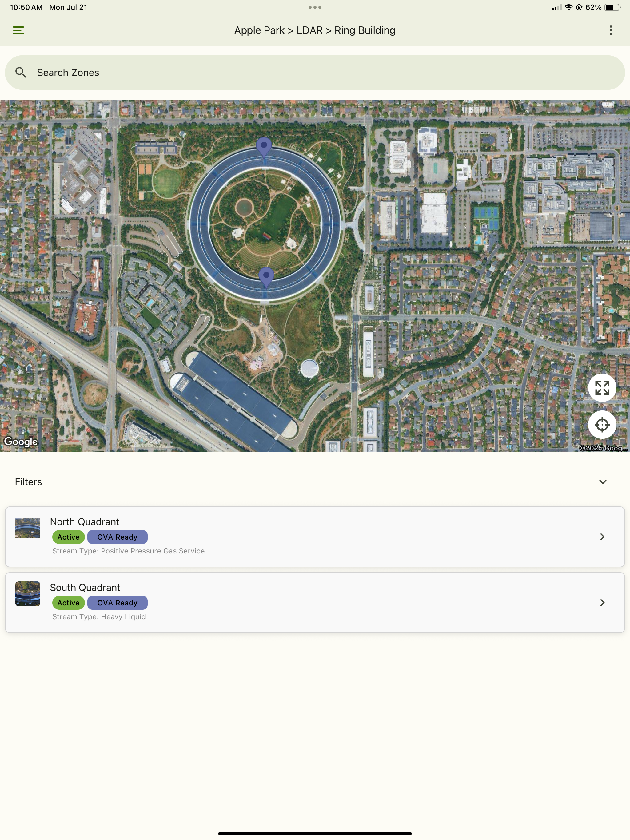Tap North Quadrant Active badge
This screenshot has width=630, height=840.
[68, 537]
